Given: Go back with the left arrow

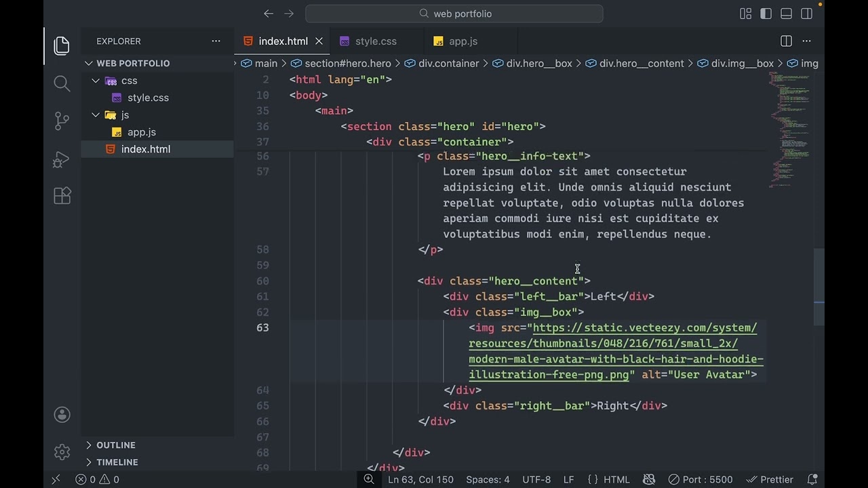Looking at the screenshot, I should 269,14.
